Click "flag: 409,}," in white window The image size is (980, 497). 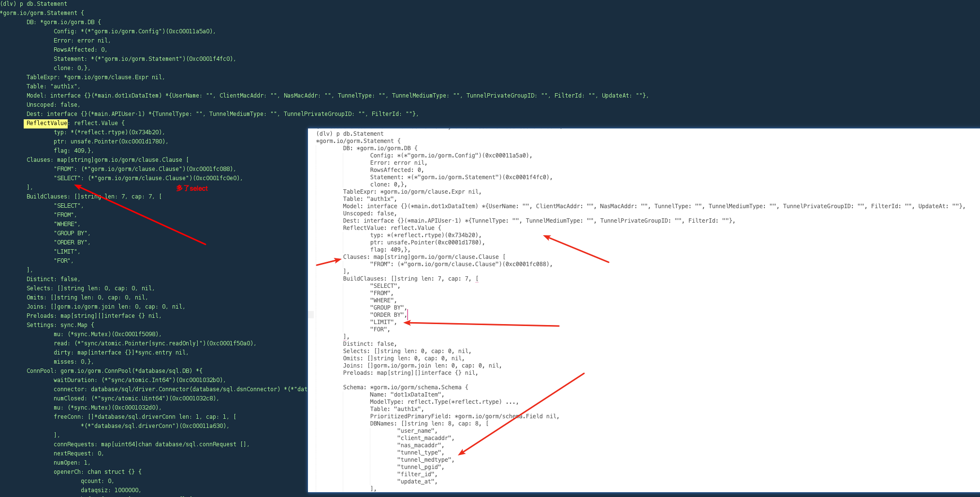390,250
